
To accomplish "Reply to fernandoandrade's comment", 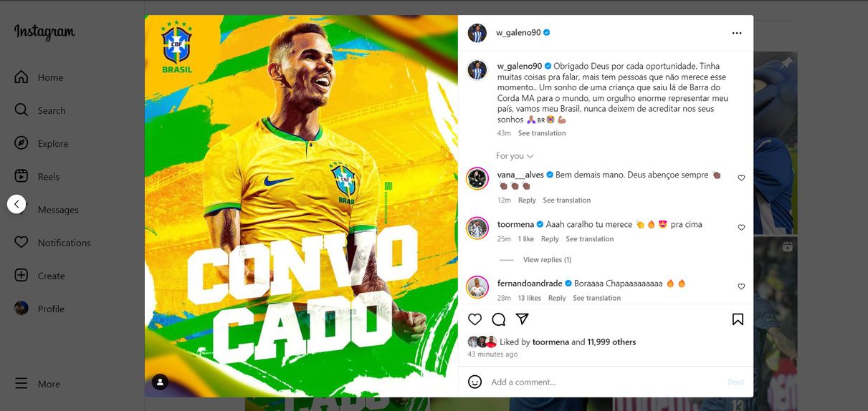I will pyautogui.click(x=557, y=298).
